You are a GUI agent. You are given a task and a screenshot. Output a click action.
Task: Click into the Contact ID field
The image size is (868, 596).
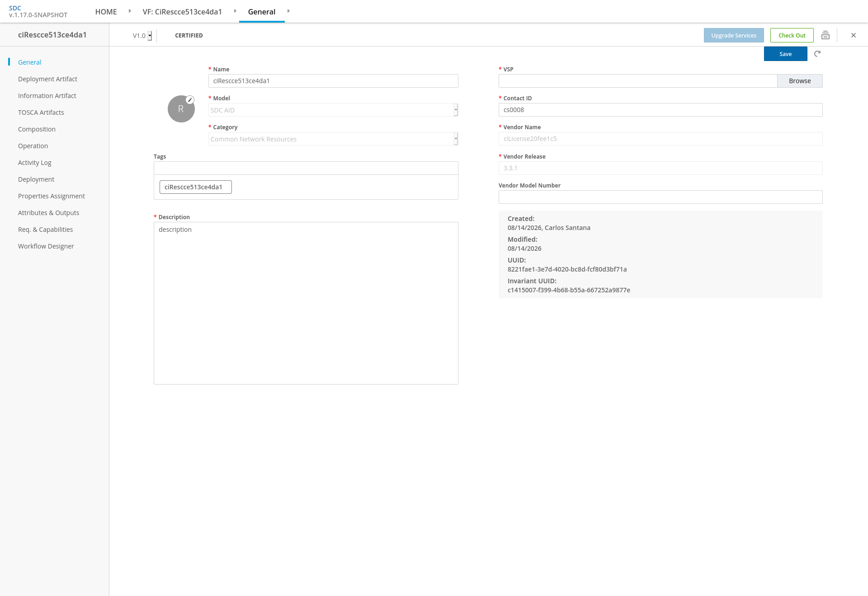pyautogui.click(x=660, y=110)
